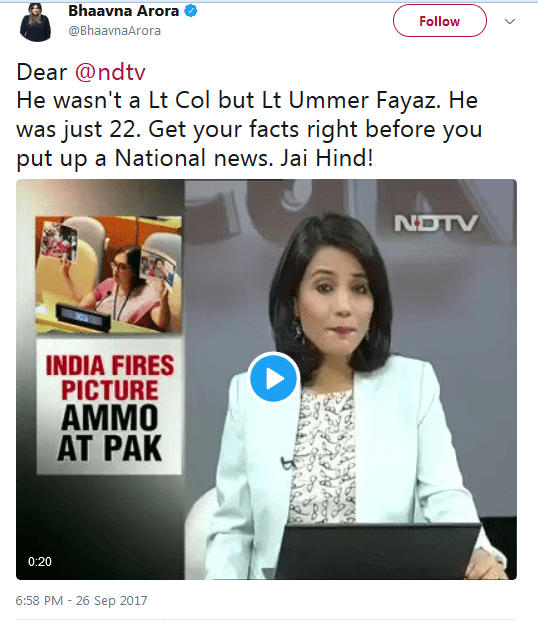
Task: Click the tweet text starting 'He wasn't a Lt Col'
Action: 249,129
